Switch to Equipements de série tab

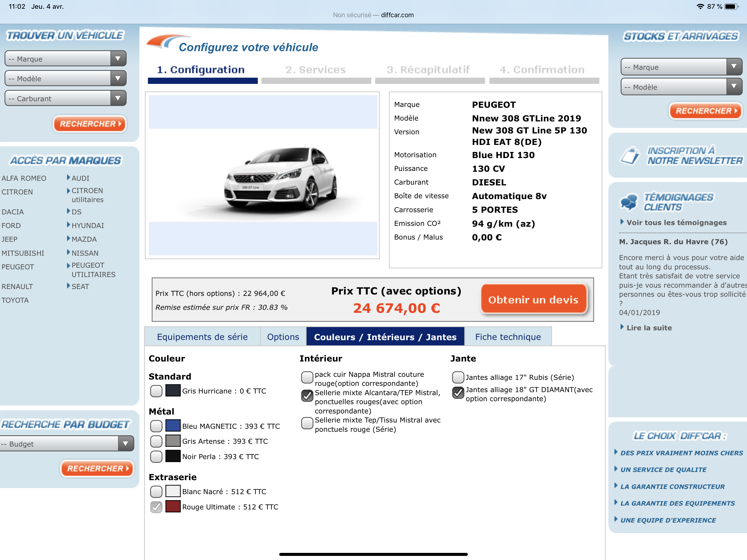[202, 337]
